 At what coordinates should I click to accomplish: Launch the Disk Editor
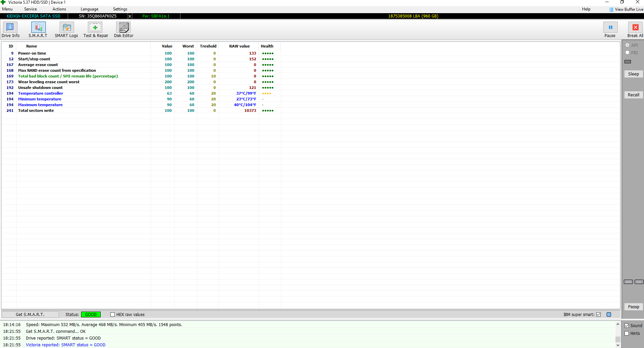(x=124, y=30)
